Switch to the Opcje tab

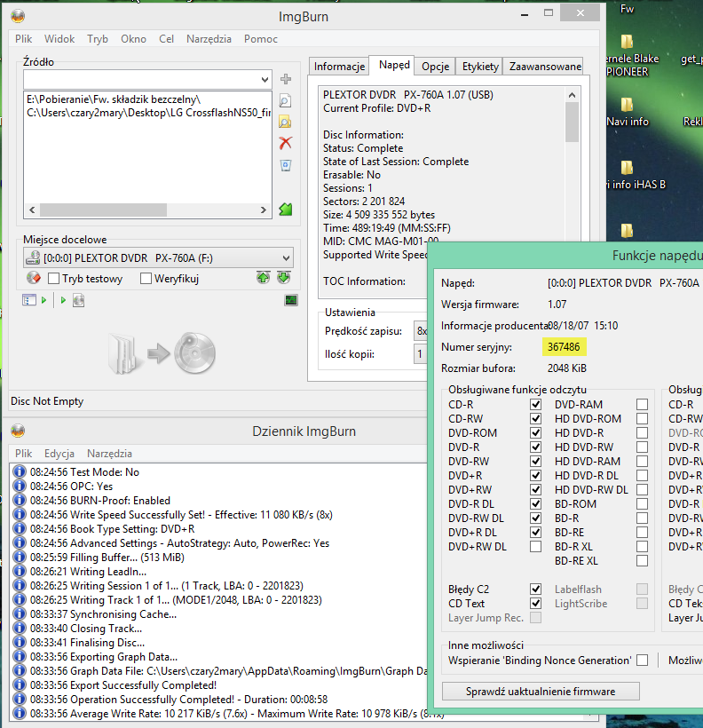click(435, 67)
